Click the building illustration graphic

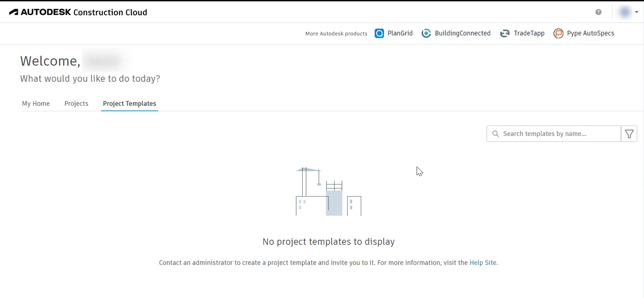pyautogui.click(x=328, y=191)
